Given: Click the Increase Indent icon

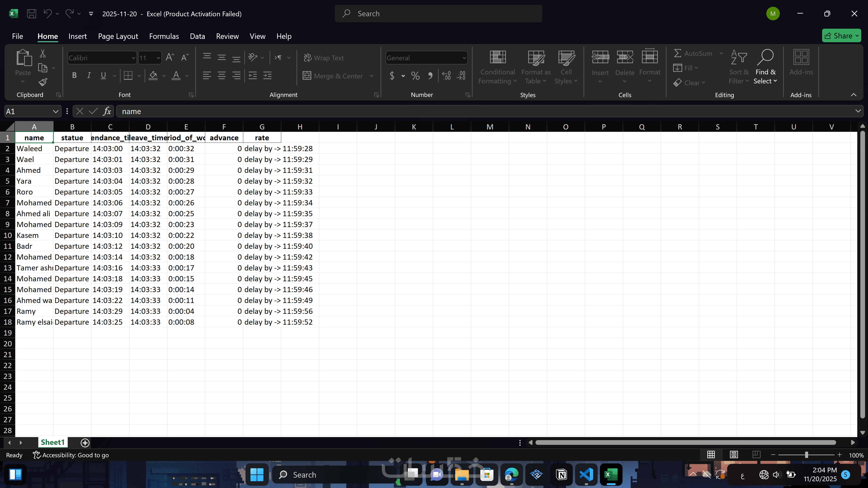Looking at the screenshot, I should coord(267,75).
